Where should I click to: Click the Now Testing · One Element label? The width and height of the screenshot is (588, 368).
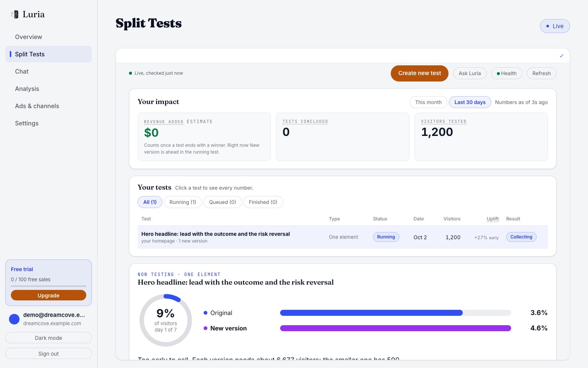pyautogui.click(x=179, y=274)
